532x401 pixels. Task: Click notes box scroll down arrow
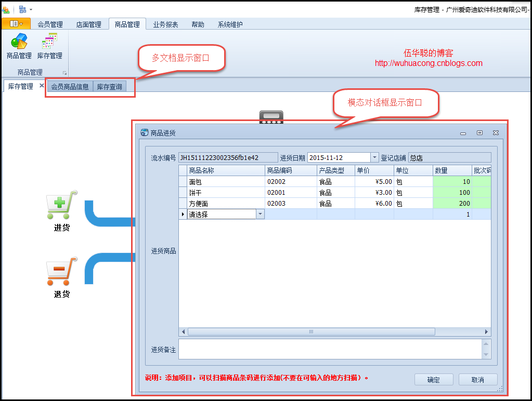486,355
